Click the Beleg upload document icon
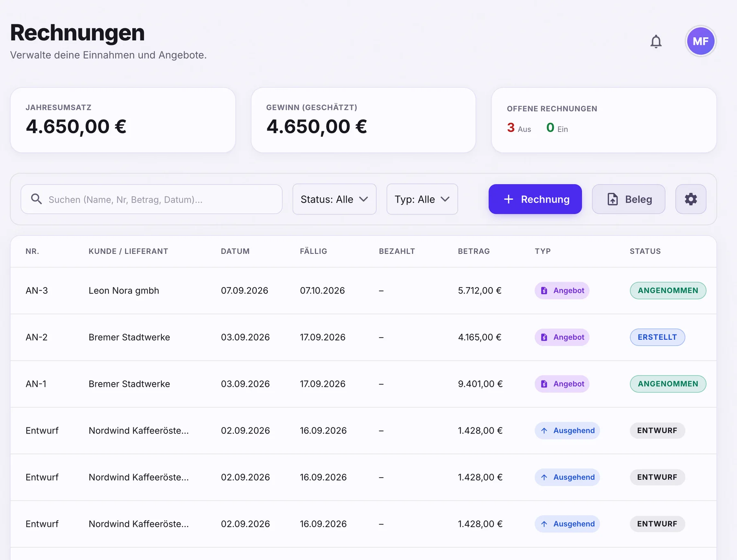Viewport: 737px width, 560px height. click(x=613, y=199)
